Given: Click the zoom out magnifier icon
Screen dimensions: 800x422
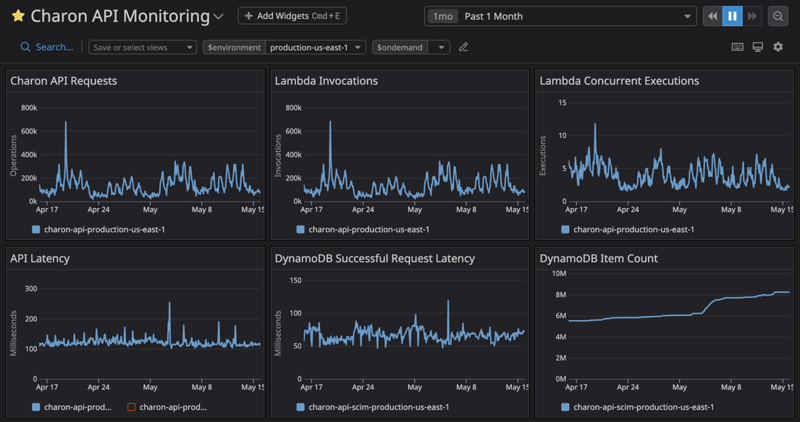Looking at the screenshot, I should (x=778, y=16).
